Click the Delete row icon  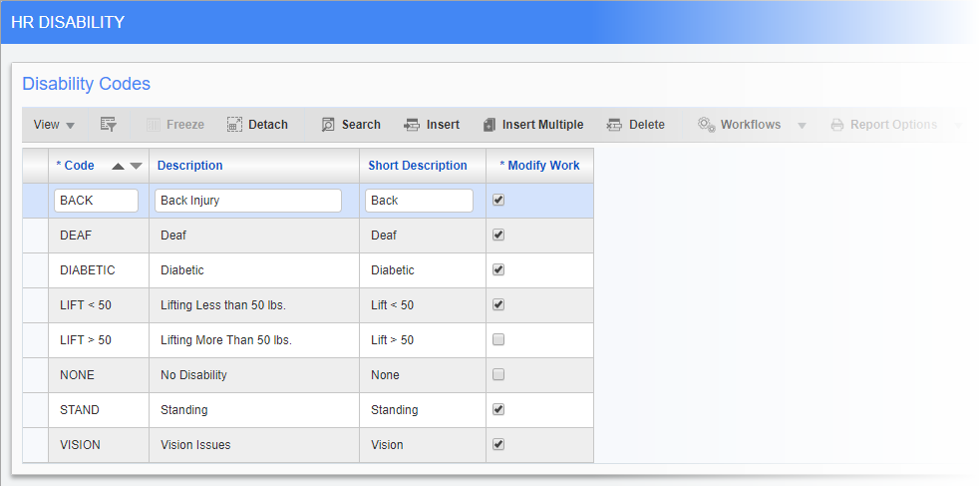(614, 125)
